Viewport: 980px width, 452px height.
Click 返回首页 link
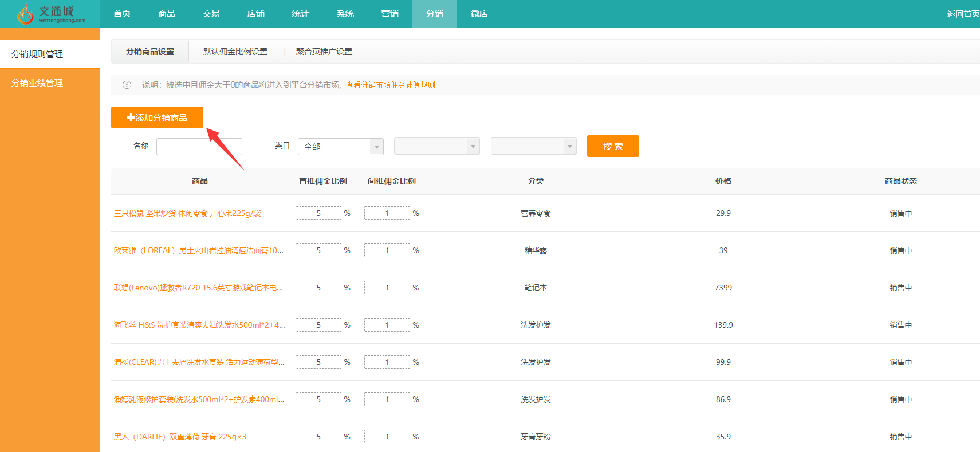(x=963, y=14)
